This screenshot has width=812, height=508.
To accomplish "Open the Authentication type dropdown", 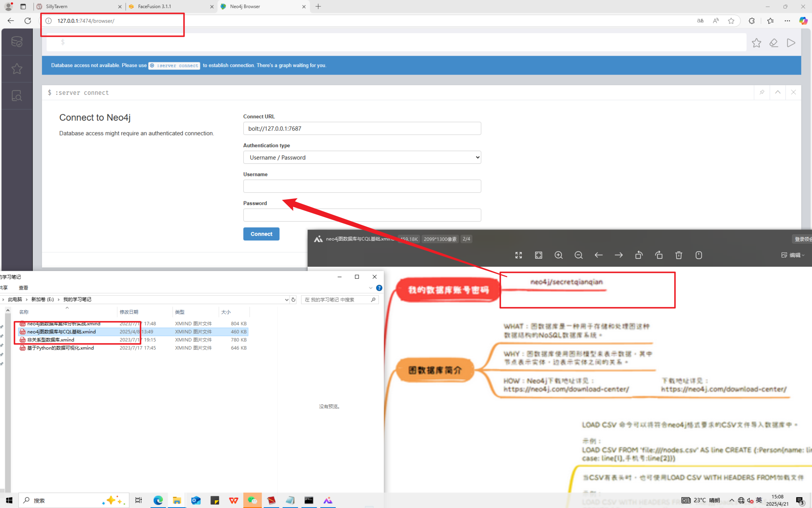I will [x=362, y=158].
